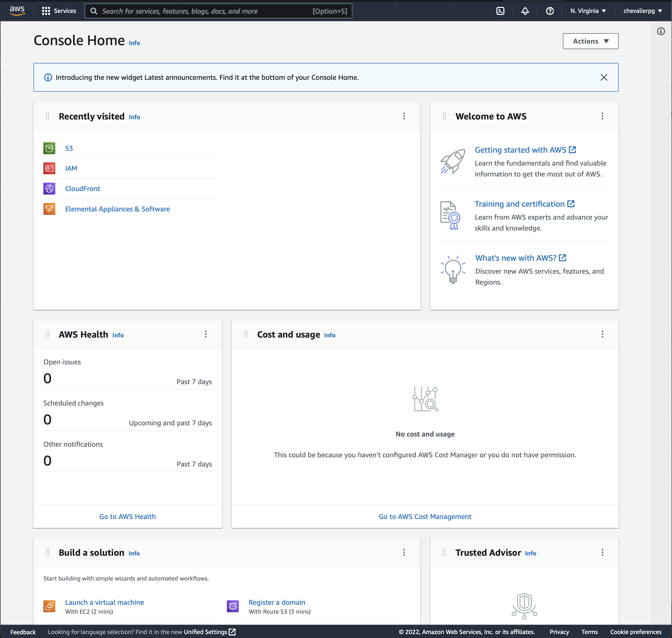Open Info link beside Build a solution
This screenshot has height=638, width=672.
pyautogui.click(x=134, y=553)
